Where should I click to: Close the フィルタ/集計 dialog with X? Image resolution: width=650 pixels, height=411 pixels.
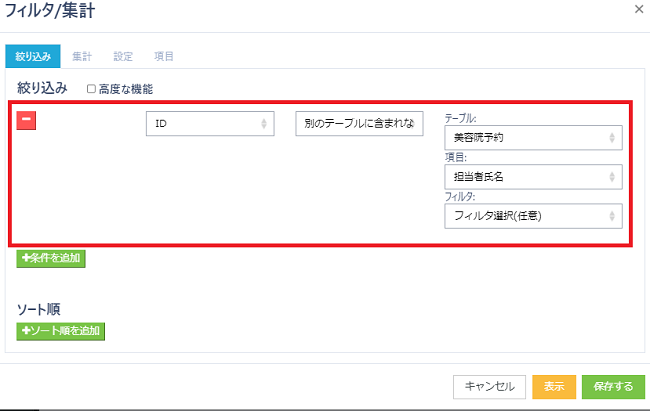(639, 9)
